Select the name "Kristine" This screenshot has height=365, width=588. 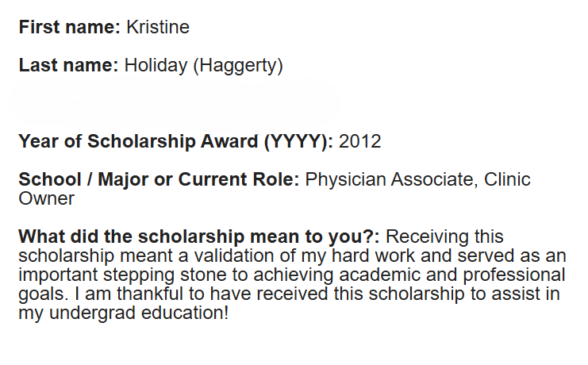pyautogui.click(x=158, y=27)
